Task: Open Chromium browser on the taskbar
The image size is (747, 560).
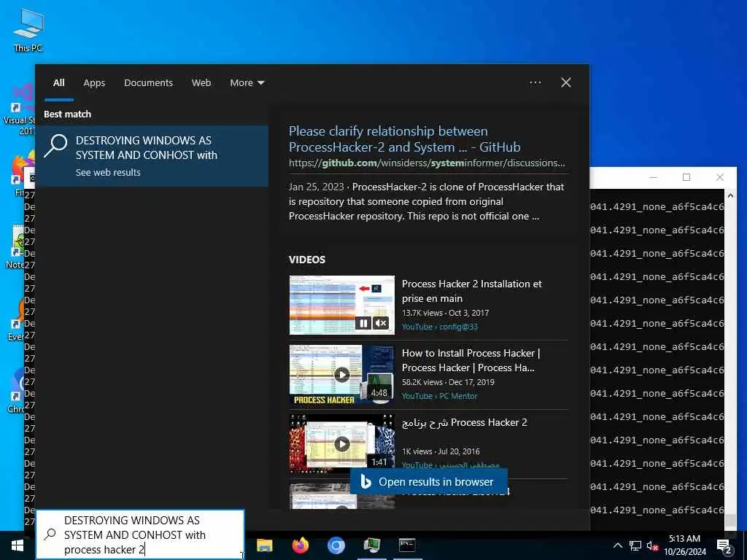Action: click(x=336, y=545)
